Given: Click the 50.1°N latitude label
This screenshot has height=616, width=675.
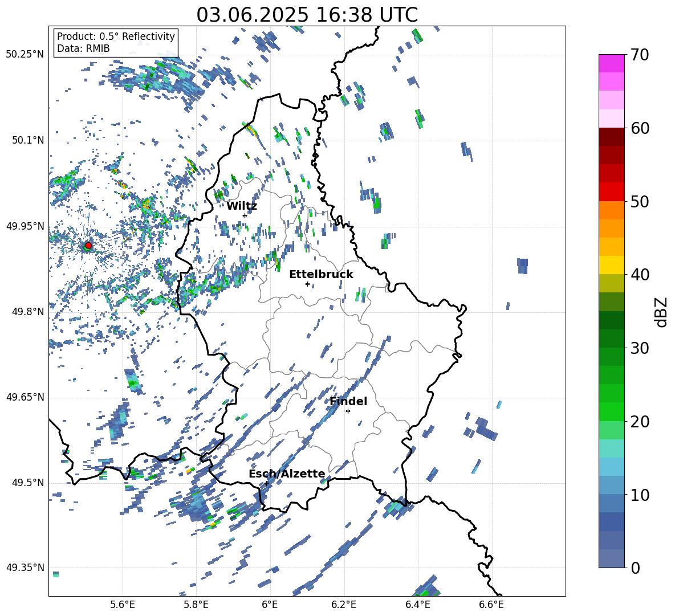Looking at the screenshot, I should point(27,140).
